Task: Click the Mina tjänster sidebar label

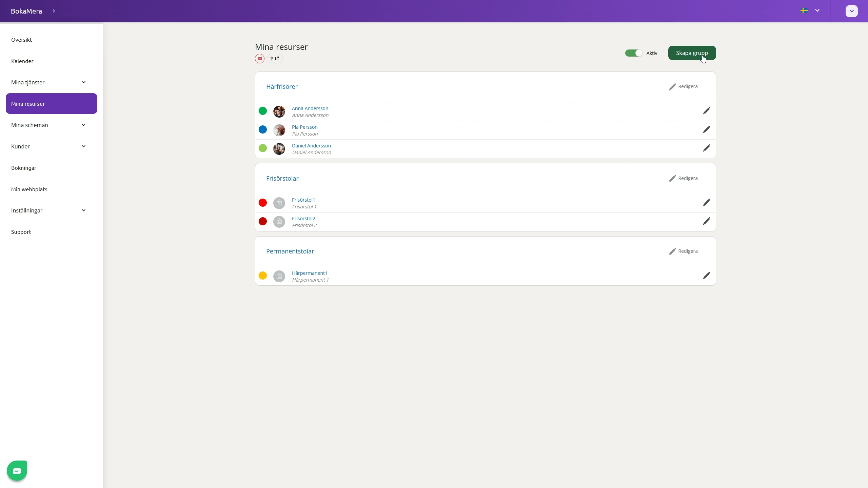Action: click(28, 82)
